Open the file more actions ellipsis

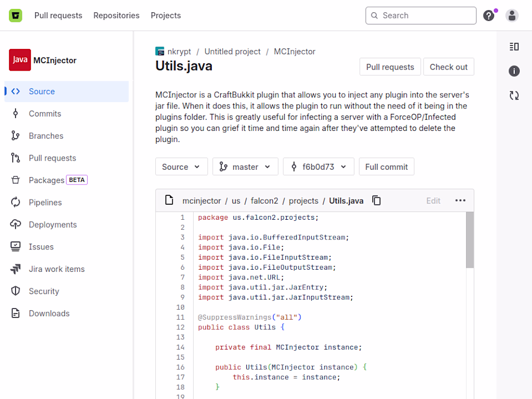pyautogui.click(x=460, y=201)
